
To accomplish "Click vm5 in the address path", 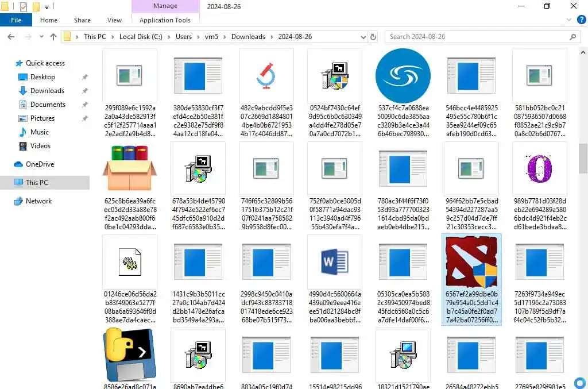I will coord(211,37).
